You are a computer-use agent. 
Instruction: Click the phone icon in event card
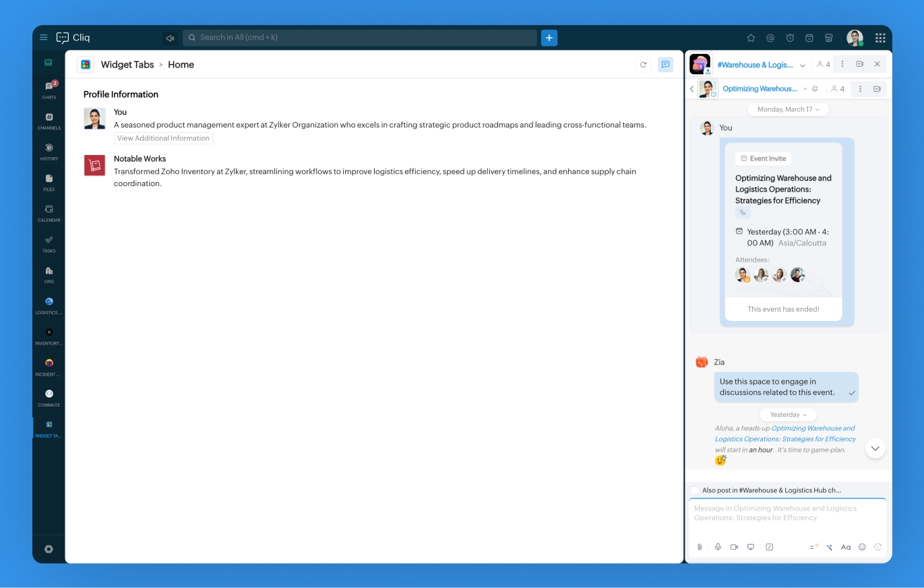tap(743, 212)
